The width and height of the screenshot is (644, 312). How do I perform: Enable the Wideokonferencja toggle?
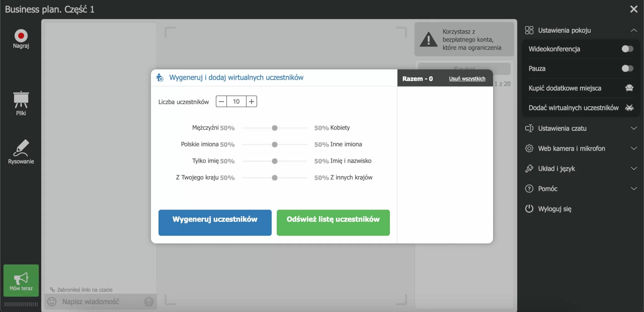628,49
